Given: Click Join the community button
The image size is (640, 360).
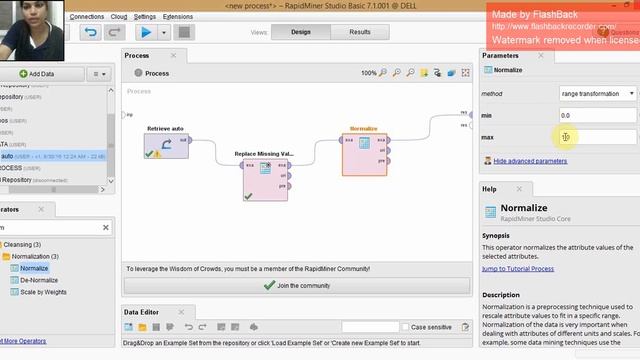Looking at the screenshot, I should [x=297, y=286].
